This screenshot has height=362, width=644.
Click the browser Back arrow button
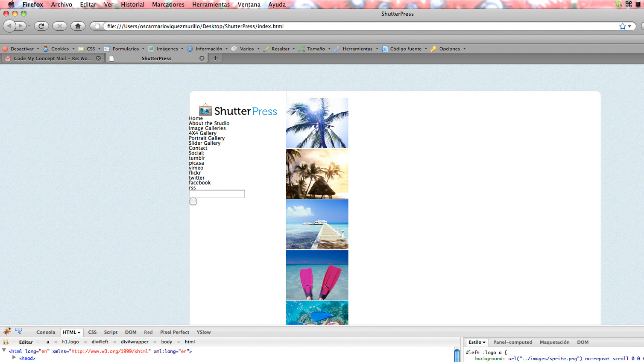(x=9, y=26)
